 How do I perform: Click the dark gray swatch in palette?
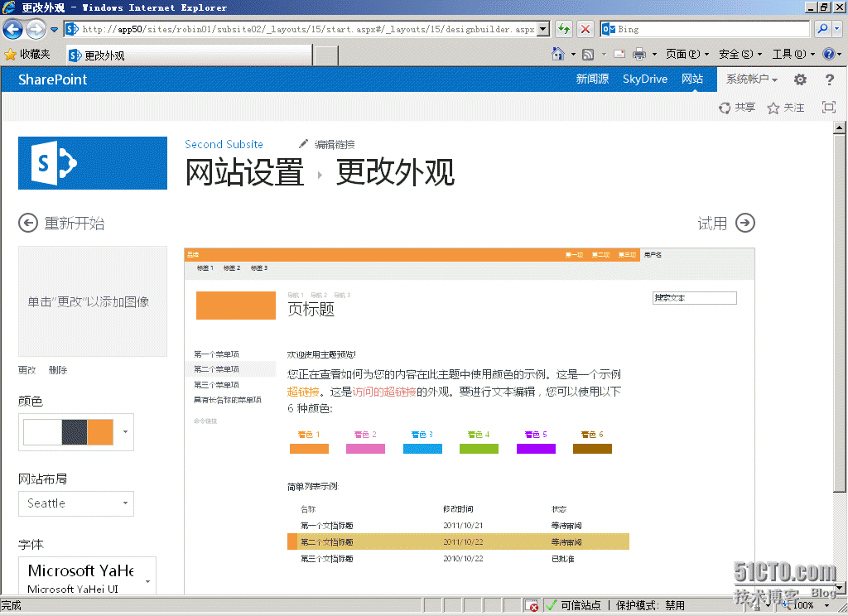click(x=74, y=431)
